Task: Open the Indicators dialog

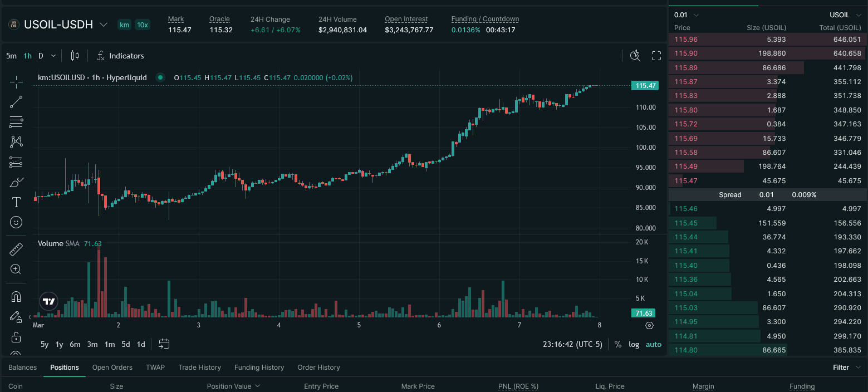Action: [120, 56]
